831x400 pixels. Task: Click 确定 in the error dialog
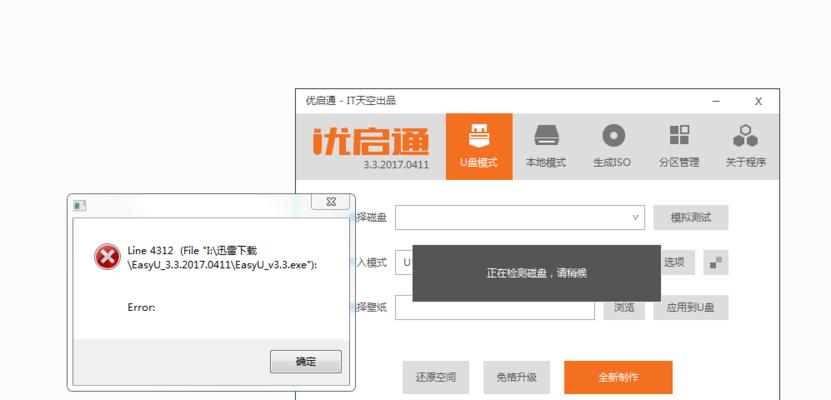tap(306, 361)
